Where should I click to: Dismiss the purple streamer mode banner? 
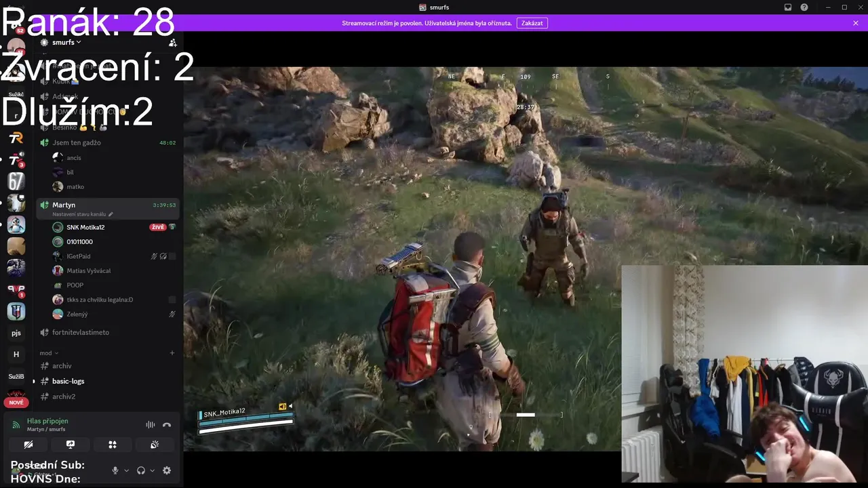click(856, 23)
